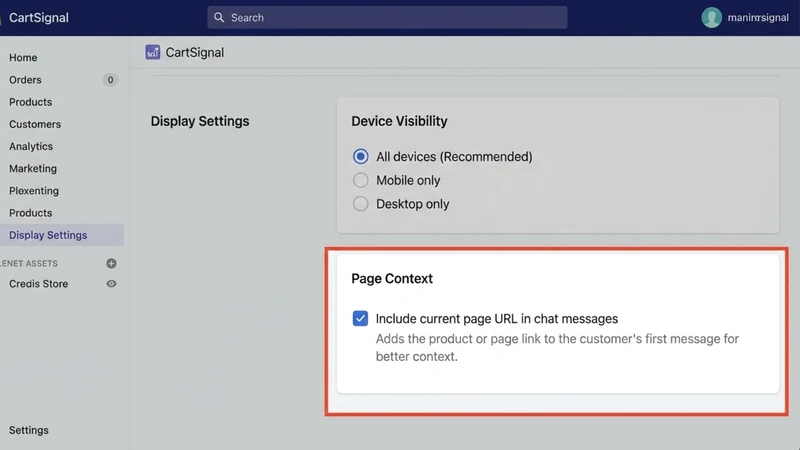This screenshot has width=800, height=450.
Task: Focus the top Search field
Action: pos(387,17)
